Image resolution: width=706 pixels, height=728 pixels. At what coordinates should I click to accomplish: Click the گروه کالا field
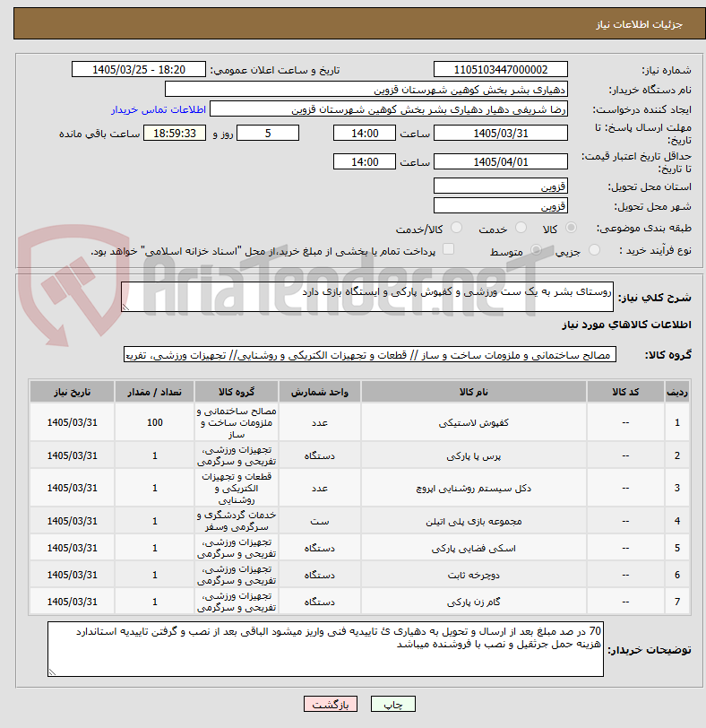coord(370,355)
